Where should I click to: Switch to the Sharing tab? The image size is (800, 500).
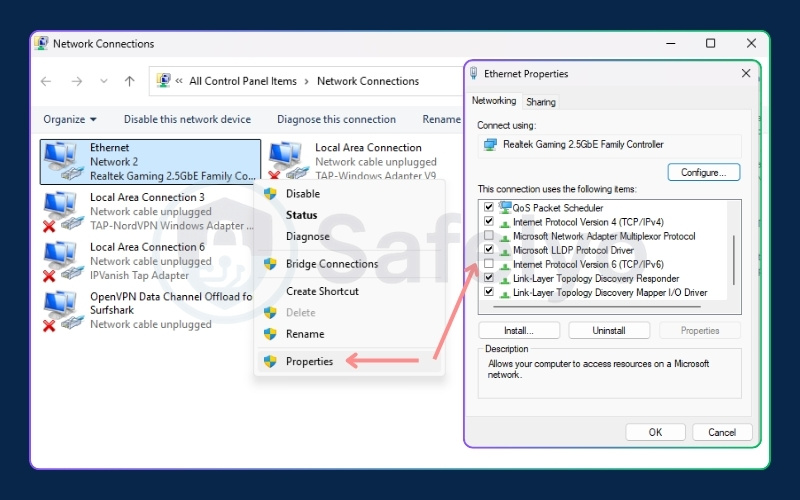541,102
